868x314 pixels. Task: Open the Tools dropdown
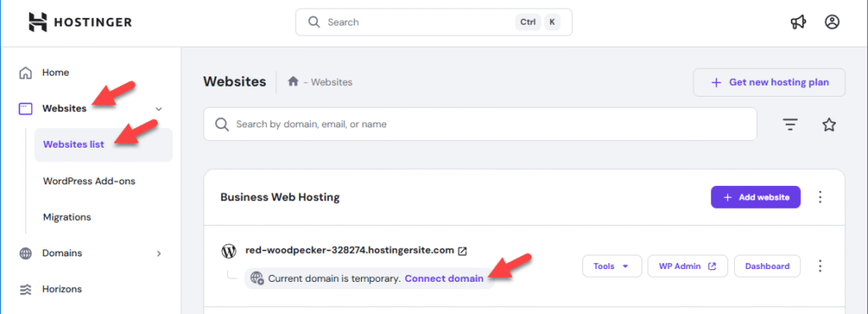tap(612, 266)
